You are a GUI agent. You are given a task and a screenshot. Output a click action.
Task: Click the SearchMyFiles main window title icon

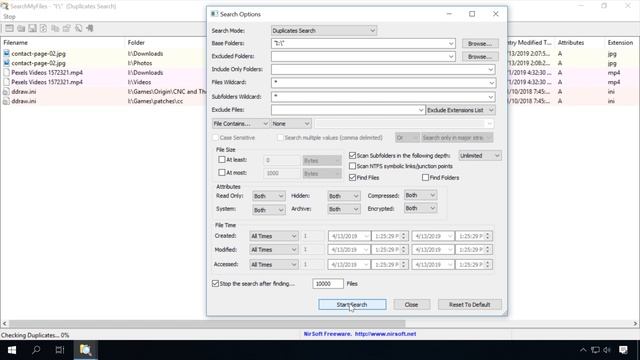tap(5, 6)
